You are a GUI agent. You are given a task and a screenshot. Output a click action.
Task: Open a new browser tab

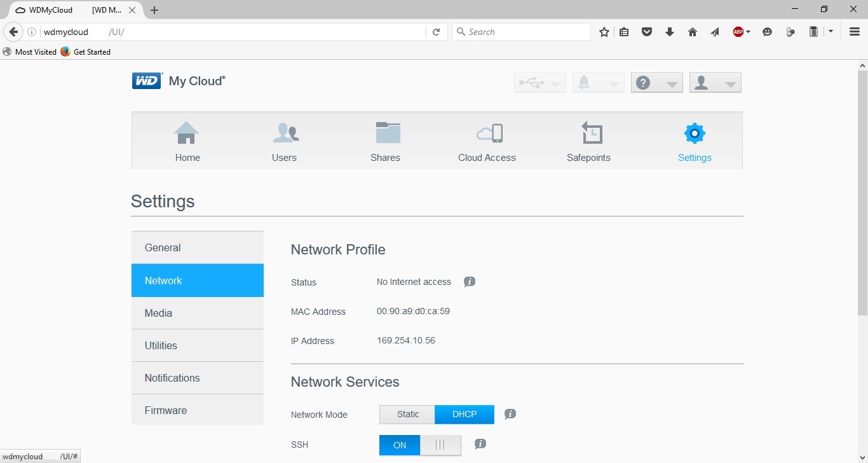click(154, 10)
